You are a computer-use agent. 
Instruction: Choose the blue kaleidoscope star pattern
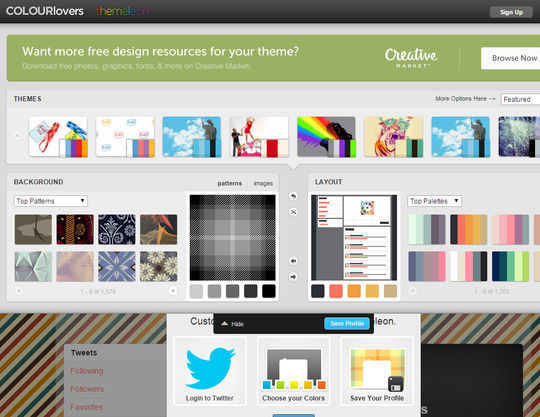(x=117, y=266)
